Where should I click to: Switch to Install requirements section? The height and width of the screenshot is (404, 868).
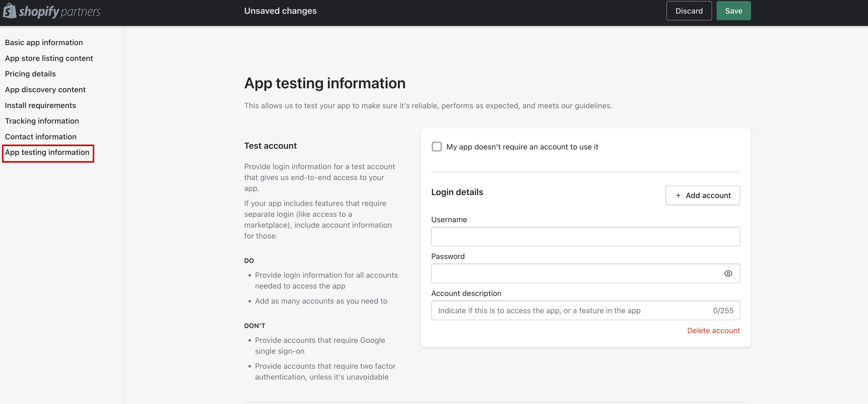click(x=40, y=106)
